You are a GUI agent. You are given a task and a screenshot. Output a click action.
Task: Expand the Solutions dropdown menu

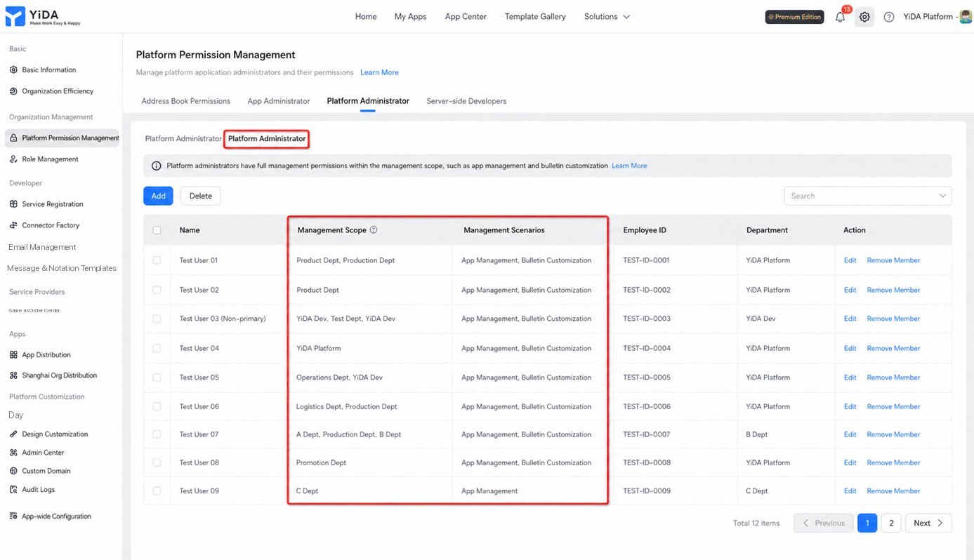point(607,17)
